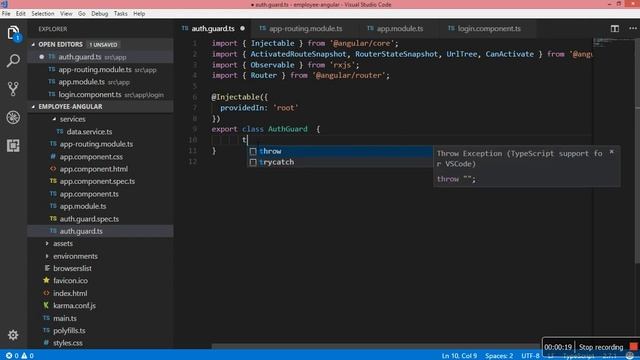
Task: Stop the screen recording
Action: 633,347
